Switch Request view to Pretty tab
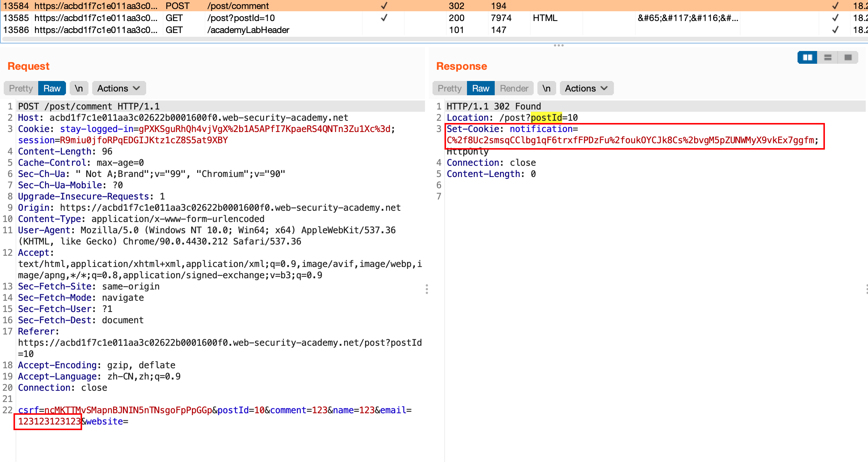 (21, 88)
